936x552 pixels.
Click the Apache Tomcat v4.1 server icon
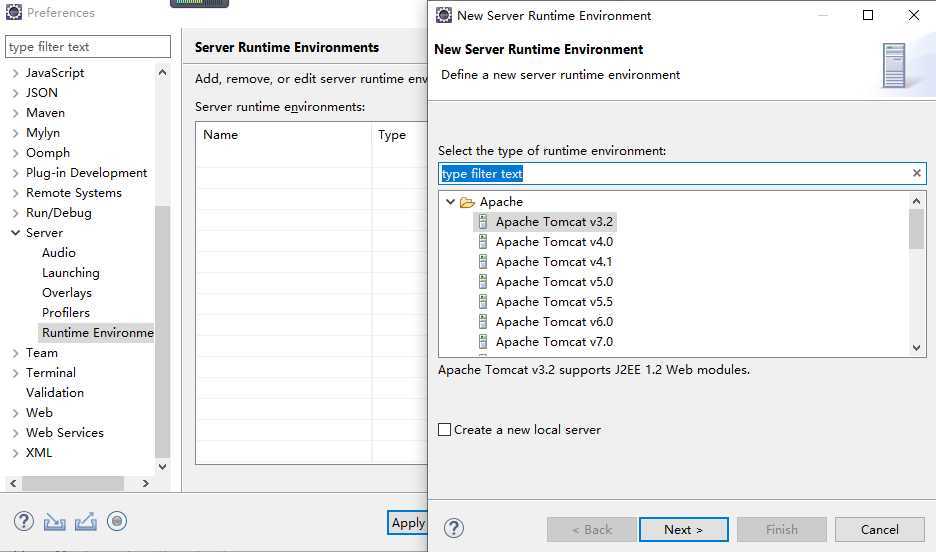coord(483,262)
